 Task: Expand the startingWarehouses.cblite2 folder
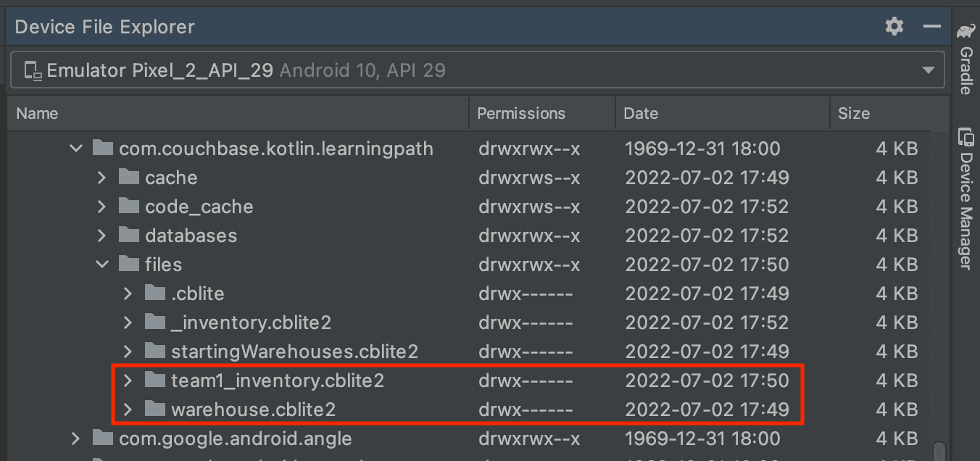(128, 352)
